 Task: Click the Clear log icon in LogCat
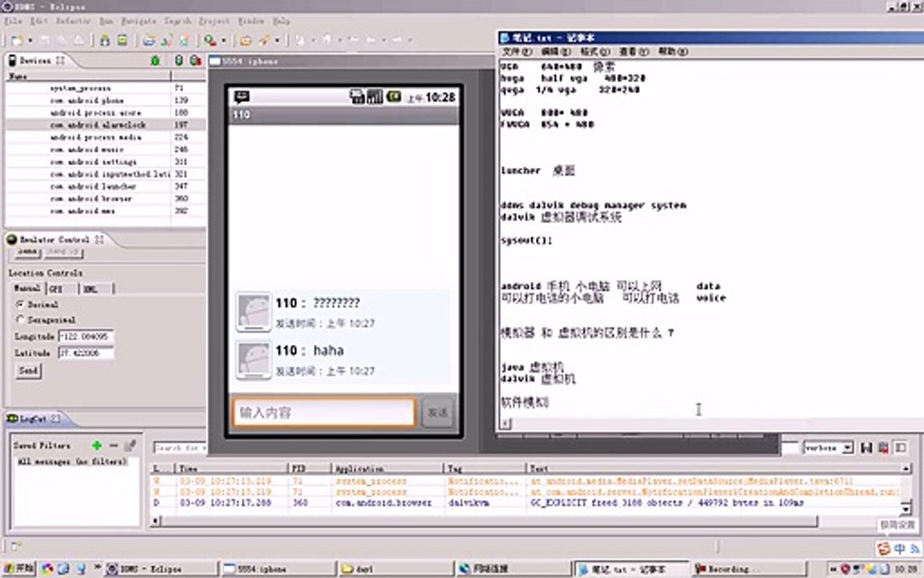883,448
